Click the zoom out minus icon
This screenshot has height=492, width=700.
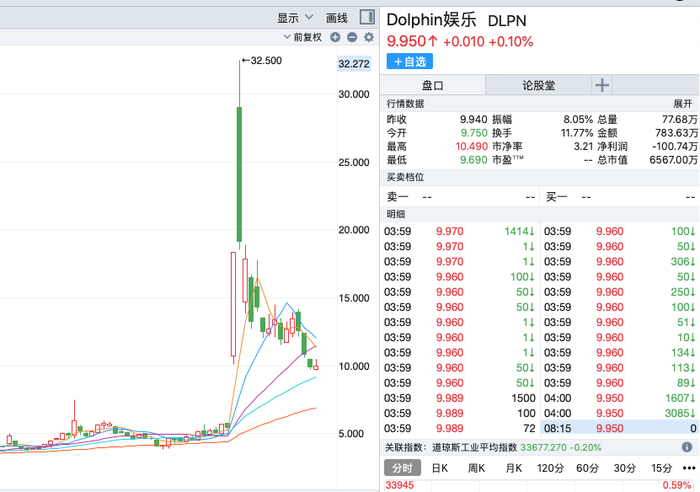[x=352, y=38]
